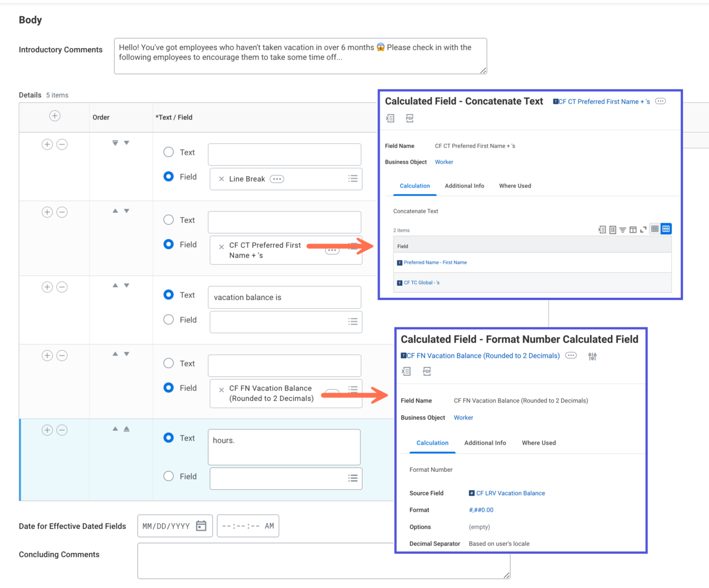709x588 pixels.
Task: Remove the Line Break row with minus icon
Action: click(x=62, y=144)
